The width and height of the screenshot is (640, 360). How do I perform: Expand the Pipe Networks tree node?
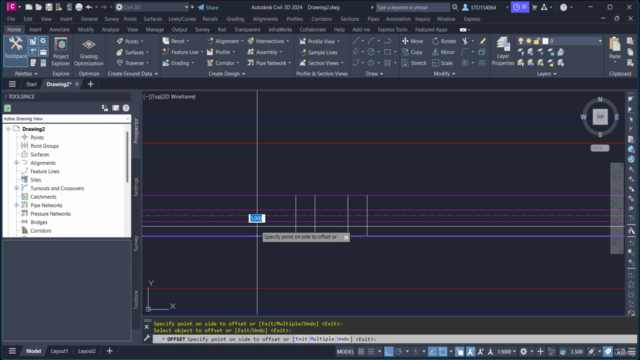[17, 205]
